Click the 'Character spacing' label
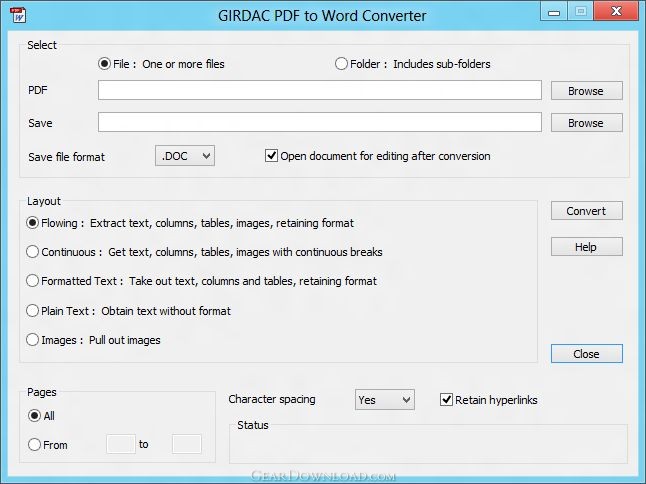 coord(272,399)
